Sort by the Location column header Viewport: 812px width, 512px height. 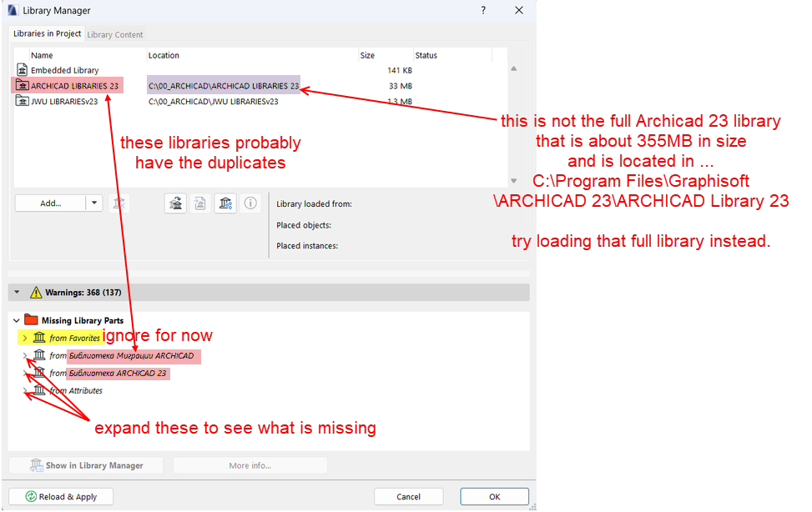tap(253, 55)
